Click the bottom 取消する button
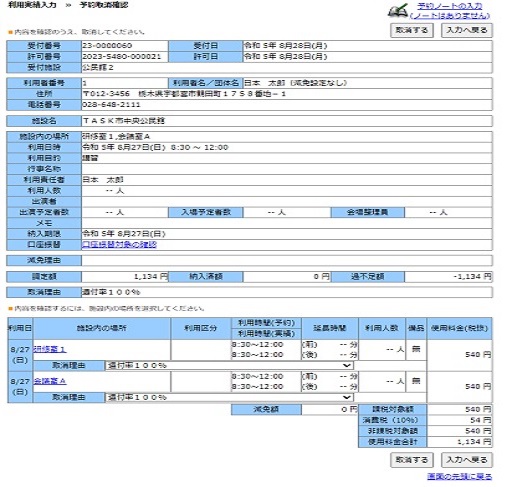The image size is (512, 487). (x=412, y=460)
